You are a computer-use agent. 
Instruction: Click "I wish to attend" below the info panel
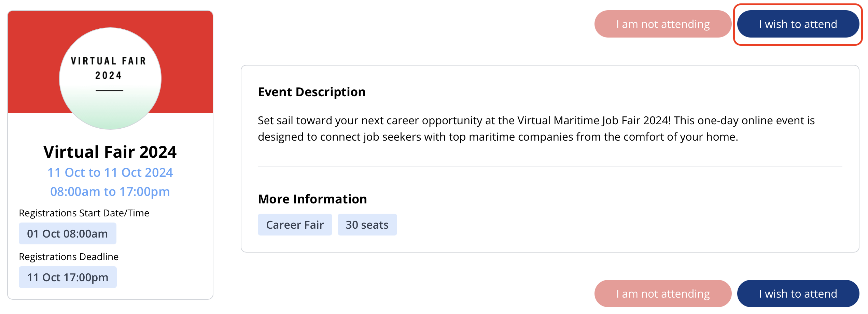tap(798, 294)
